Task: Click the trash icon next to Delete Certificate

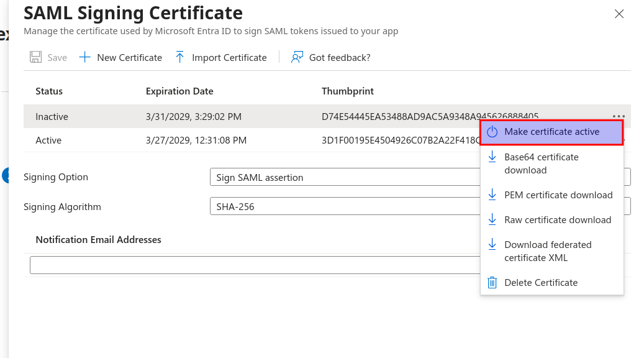Action: coord(493,282)
